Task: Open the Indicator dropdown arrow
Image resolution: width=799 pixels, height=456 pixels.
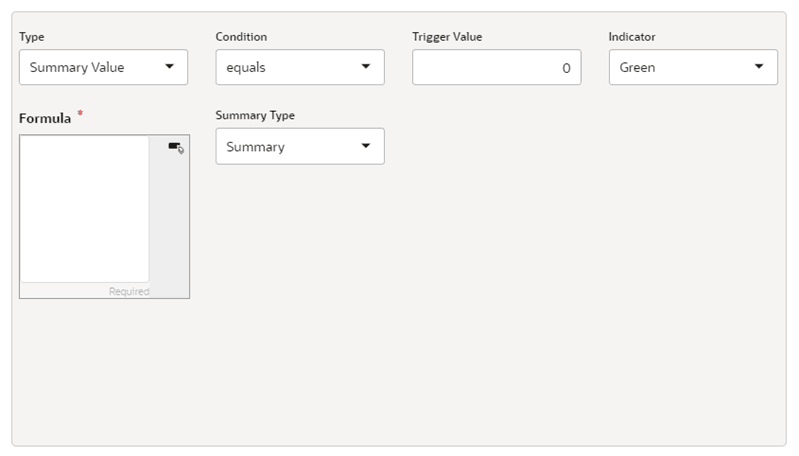Action: coord(759,67)
